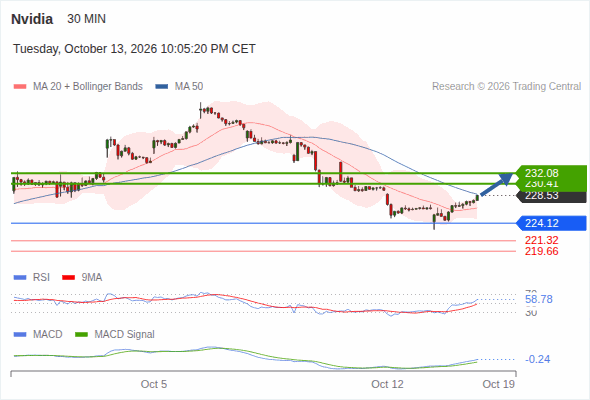
Task: Click the MA 20 + Bollinger Bands legend label
Action: [88, 87]
